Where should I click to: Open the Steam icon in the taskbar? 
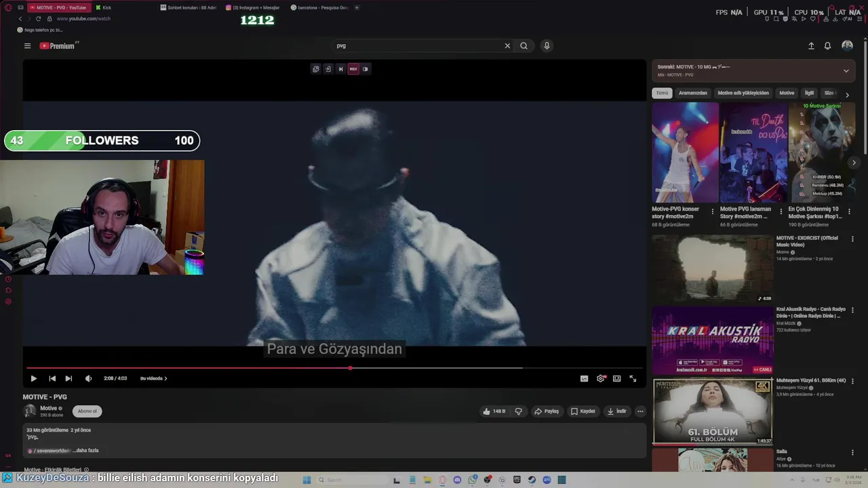point(532,480)
